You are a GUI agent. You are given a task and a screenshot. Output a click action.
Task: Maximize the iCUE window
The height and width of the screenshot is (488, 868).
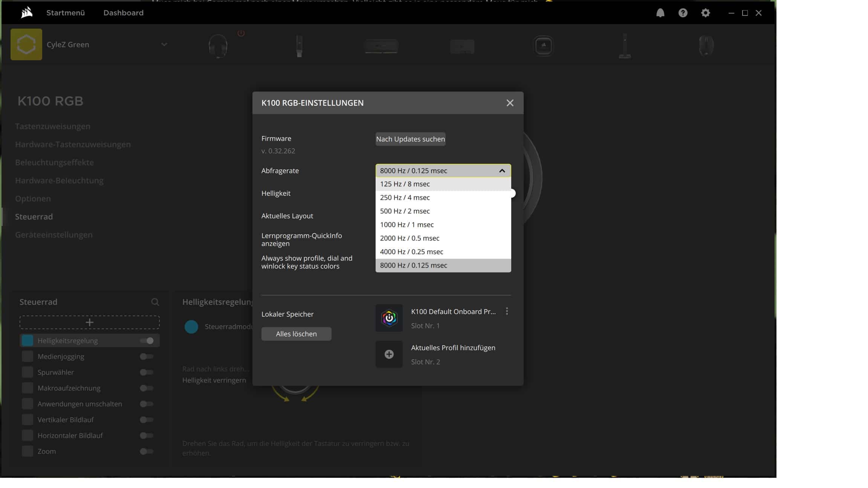pyautogui.click(x=745, y=13)
